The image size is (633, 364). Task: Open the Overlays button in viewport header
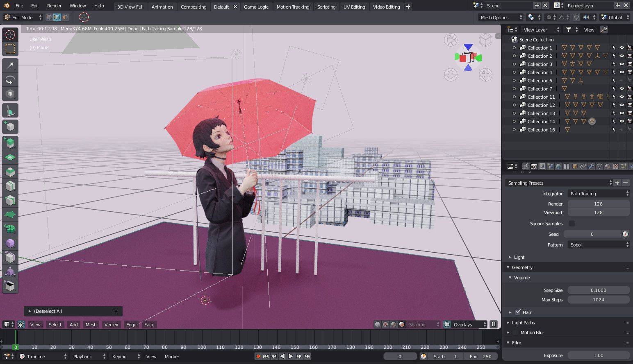click(465, 325)
